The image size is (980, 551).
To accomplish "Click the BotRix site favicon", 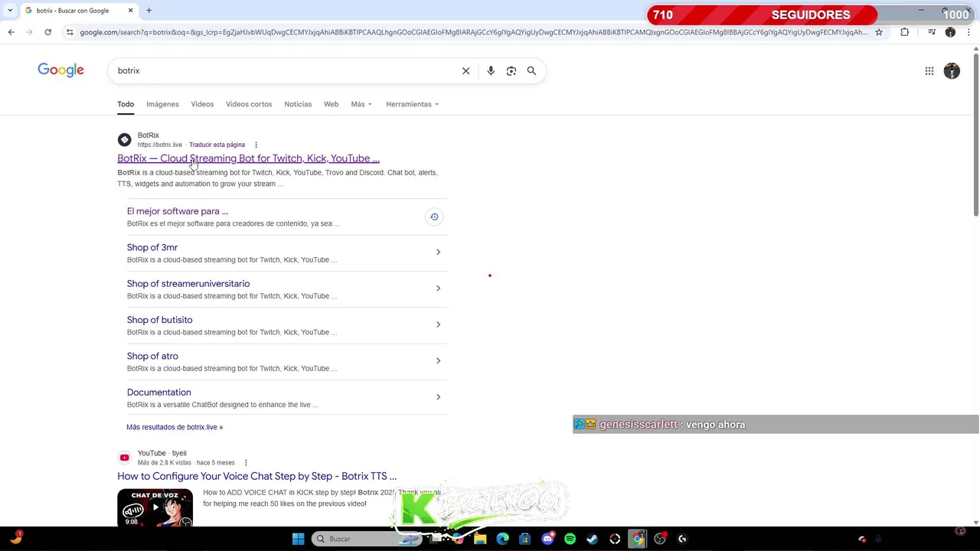I will coord(124,140).
